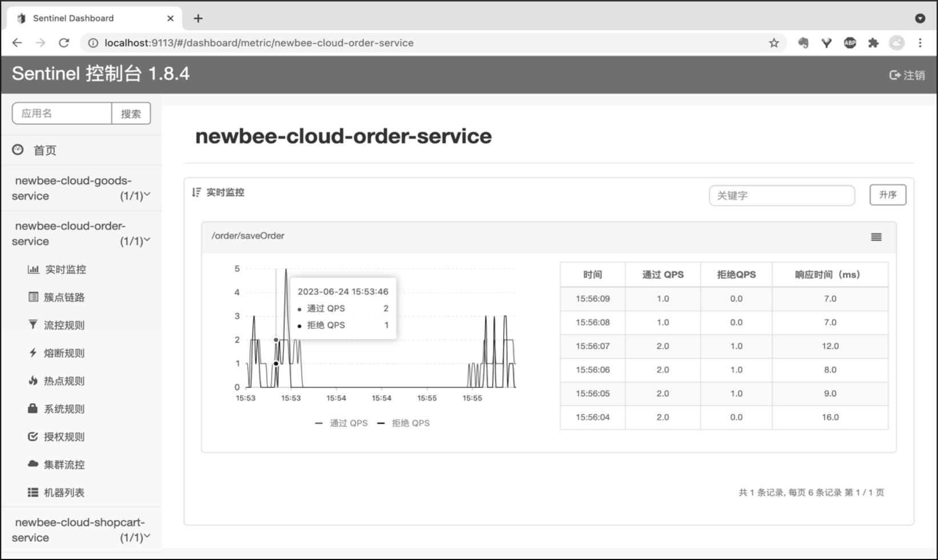Click the Sentinel 控制台 1.8.4 title

click(x=101, y=74)
